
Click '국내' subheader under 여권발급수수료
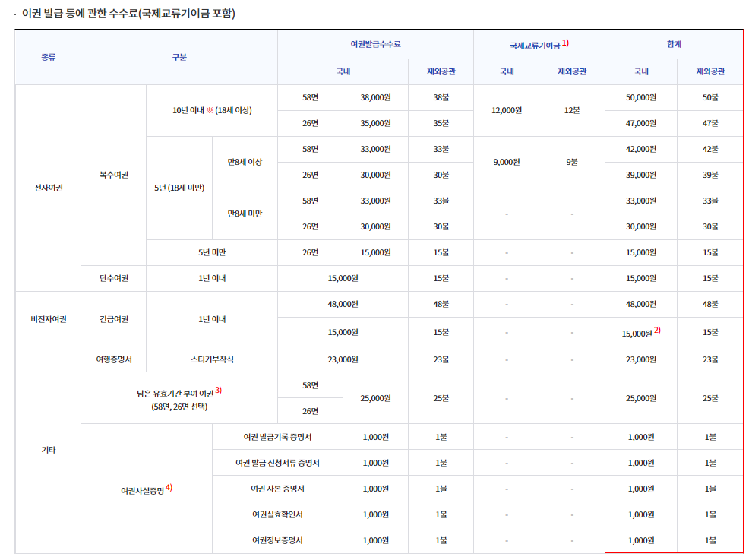[x=343, y=71]
